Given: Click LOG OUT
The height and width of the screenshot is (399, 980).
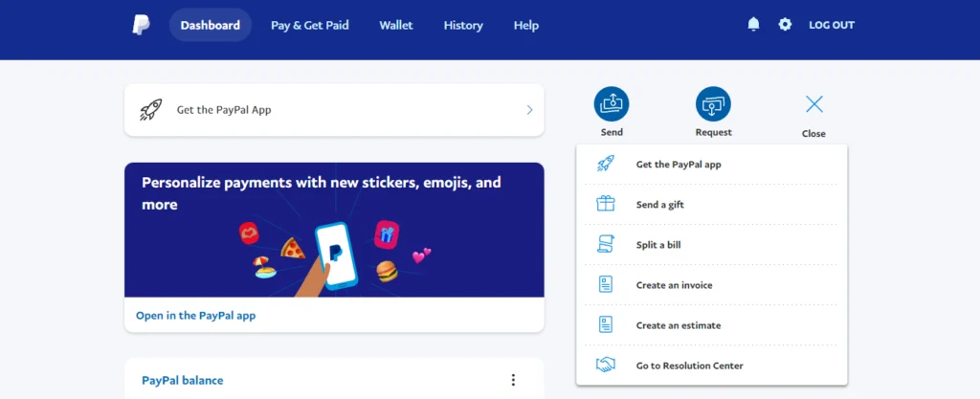Looking at the screenshot, I should click(x=832, y=26).
